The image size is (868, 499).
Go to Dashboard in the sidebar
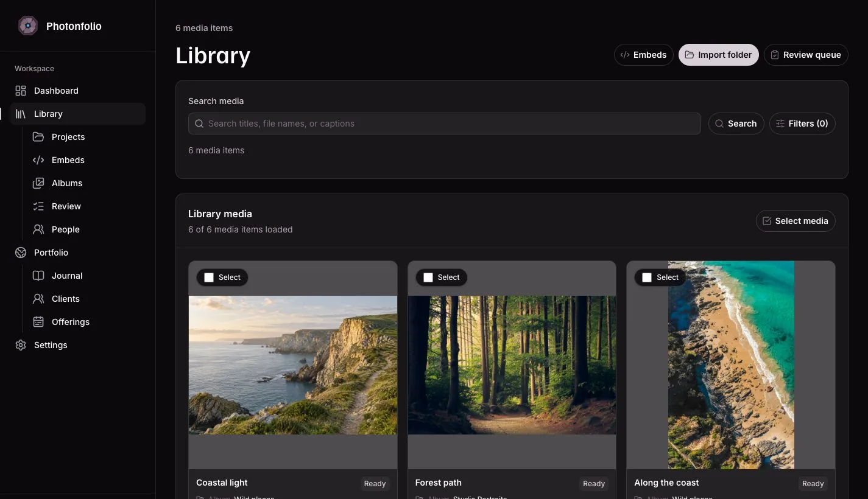(x=78, y=91)
